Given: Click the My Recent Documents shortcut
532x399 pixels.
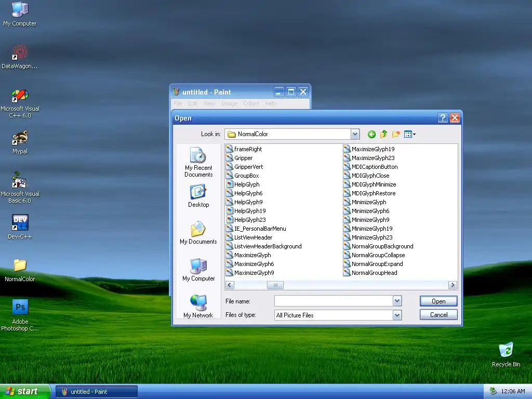Looking at the screenshot, I should click(198, 162).
